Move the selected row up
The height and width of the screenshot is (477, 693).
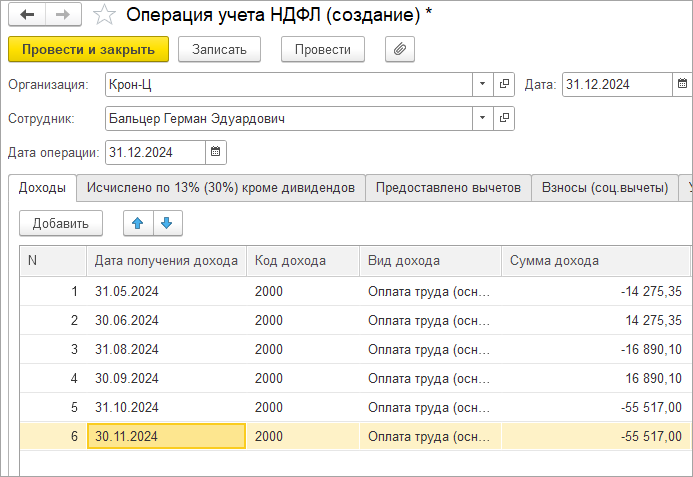tap(138, 223)
